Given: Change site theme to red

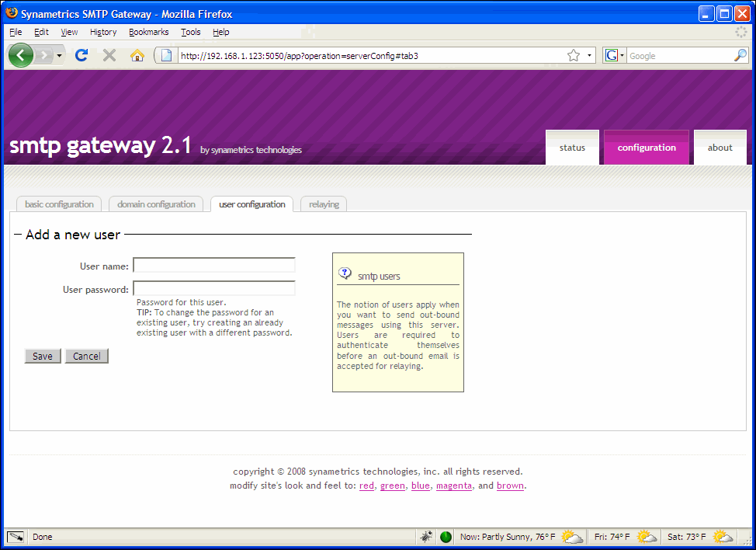Looking at the screenshot, I should coord(366,486).
